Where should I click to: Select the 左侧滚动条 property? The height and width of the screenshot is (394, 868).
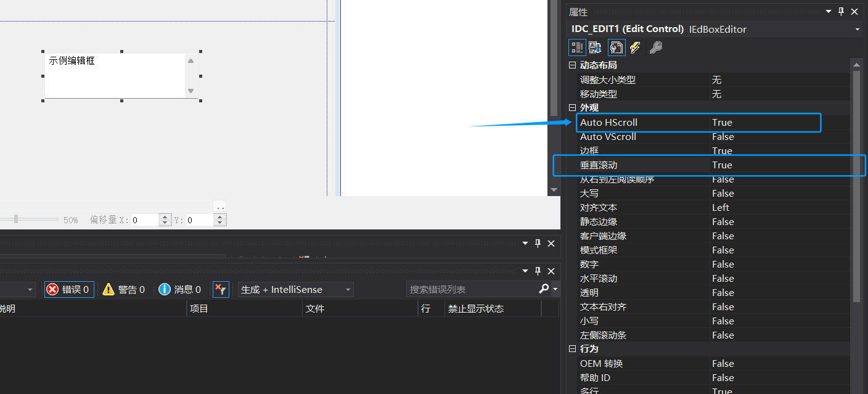pos(713,335)
